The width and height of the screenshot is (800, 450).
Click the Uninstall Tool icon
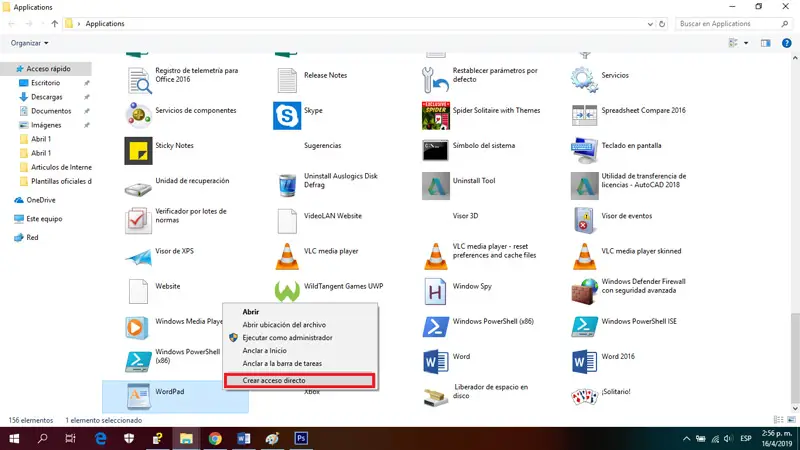[436, 186]
